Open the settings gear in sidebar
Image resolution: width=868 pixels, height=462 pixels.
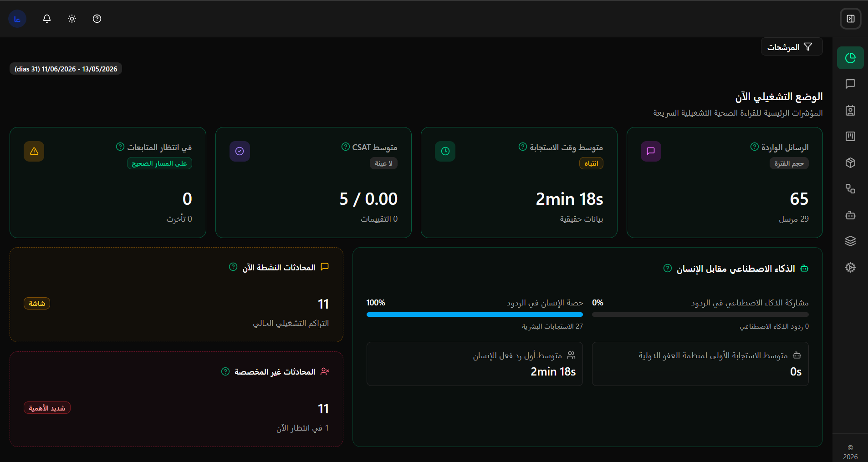(x=850, y=267)
